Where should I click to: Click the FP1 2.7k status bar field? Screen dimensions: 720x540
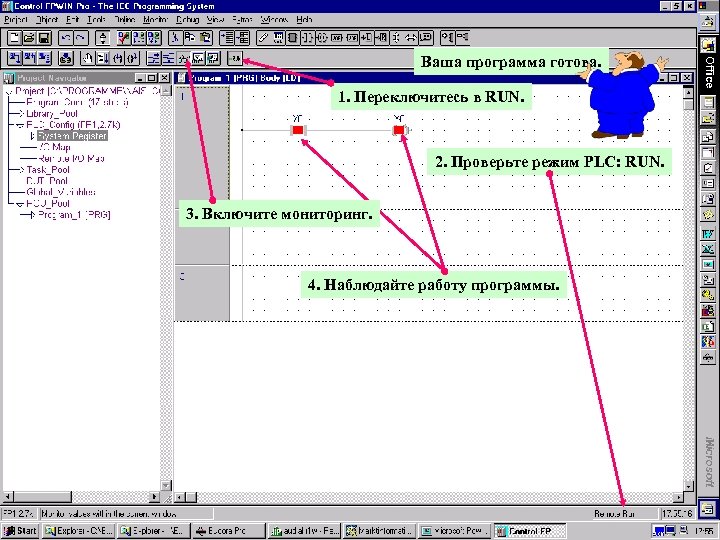click(19, 514)
